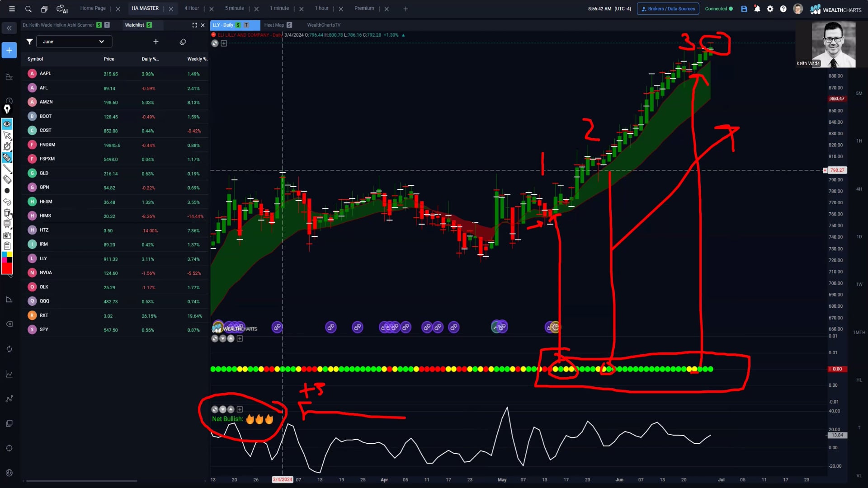Select 1D timeframe on right rail

[859, 237]
